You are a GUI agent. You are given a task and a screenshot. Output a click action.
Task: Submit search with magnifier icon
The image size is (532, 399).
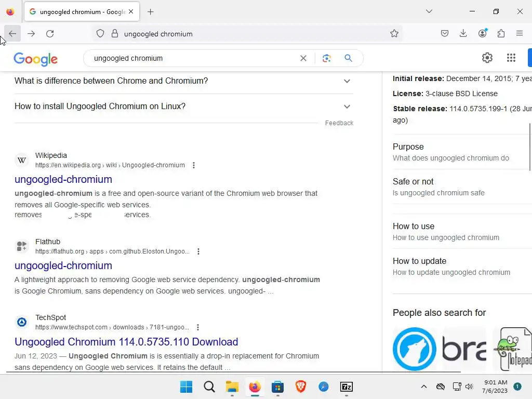tap(348, 58)
